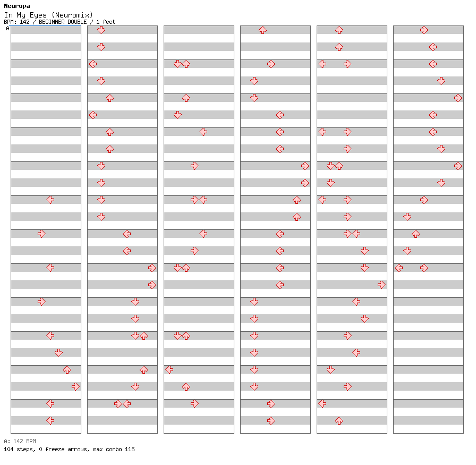Click the bottom right arrow of the second column's last pair
The image size is (476, 465).
coord(118,404)
